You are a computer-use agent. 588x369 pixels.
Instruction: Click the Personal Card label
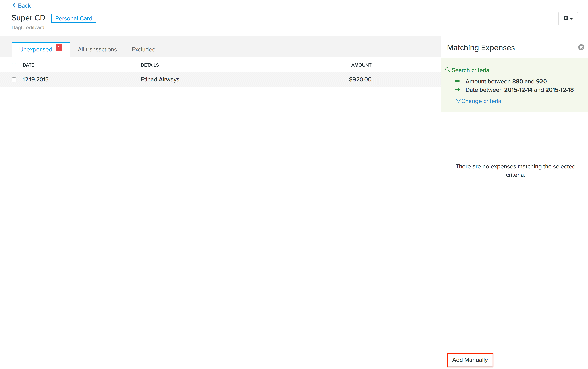(x=74, y=18)
